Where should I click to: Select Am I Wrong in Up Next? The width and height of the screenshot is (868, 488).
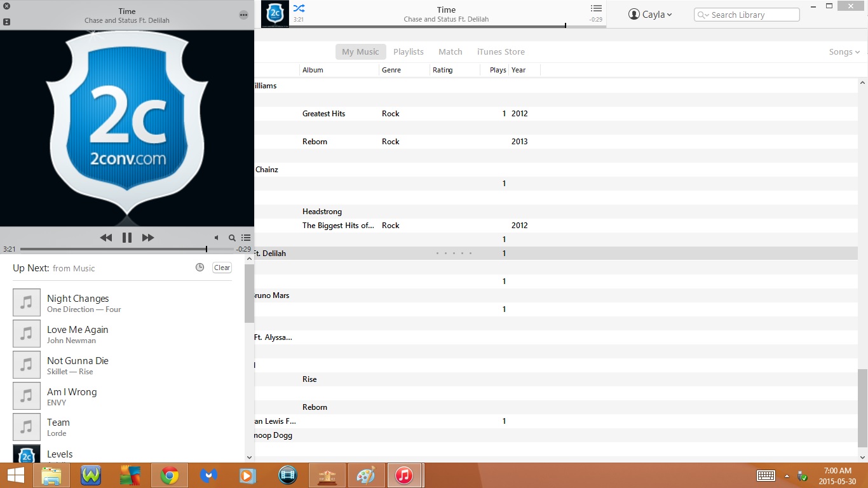pyautogui.click(x=122, y=396)
